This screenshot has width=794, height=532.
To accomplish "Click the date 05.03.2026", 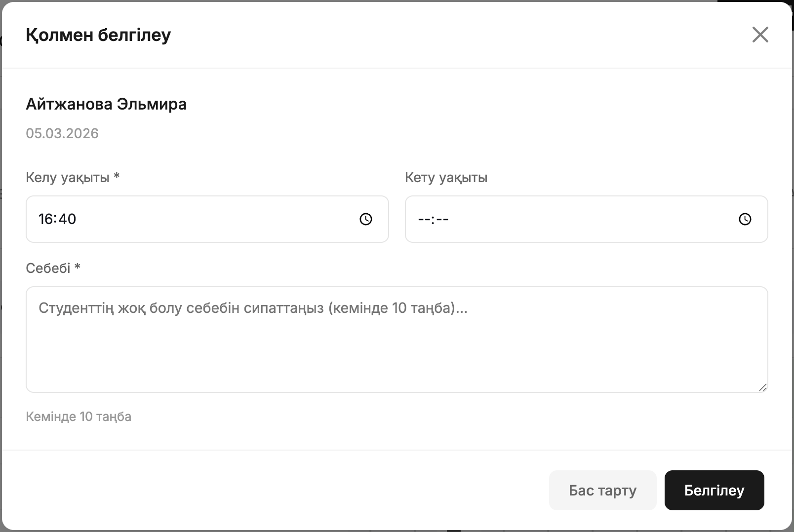I will pyautogui.click(x=62, y=133).
